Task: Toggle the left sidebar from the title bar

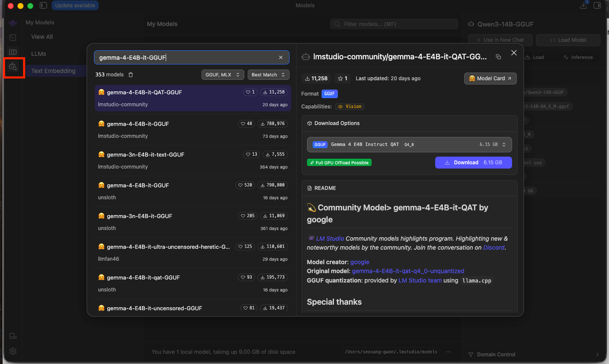Action: (x=43, y=6)
